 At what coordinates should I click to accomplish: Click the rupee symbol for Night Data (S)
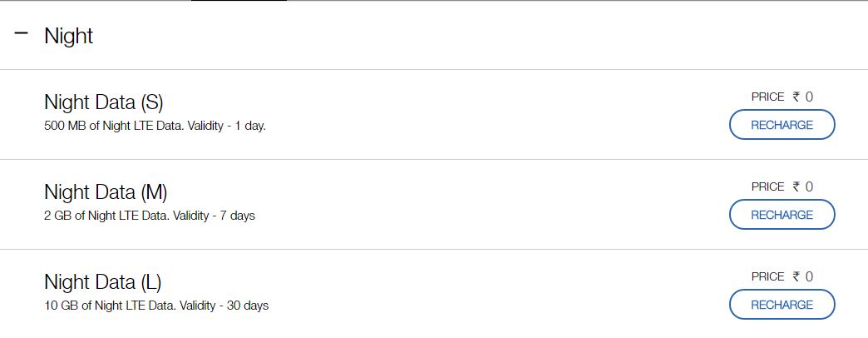pos(796,97)
